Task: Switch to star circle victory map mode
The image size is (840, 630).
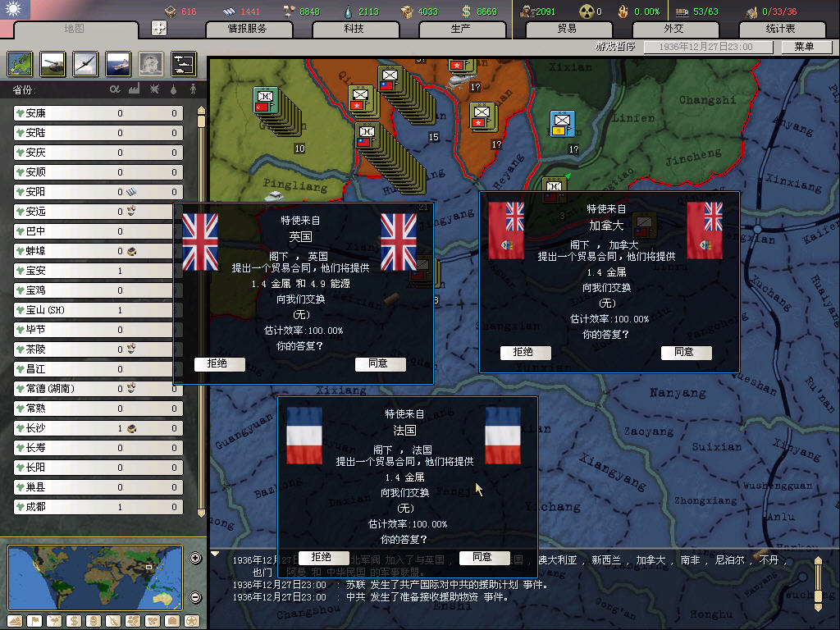Action: coord(192,621)
